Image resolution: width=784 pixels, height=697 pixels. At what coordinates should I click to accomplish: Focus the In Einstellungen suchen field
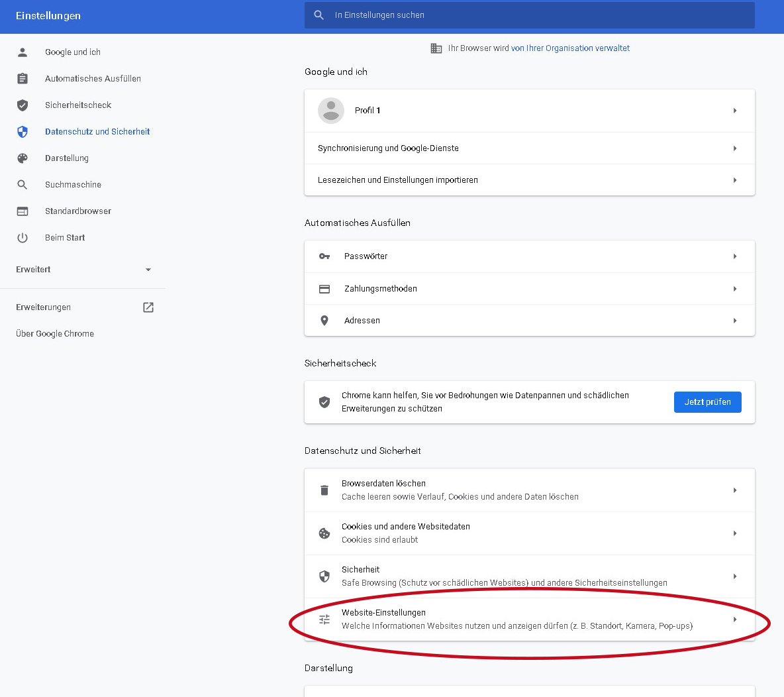pyautogui.click(x=530, y=15)
